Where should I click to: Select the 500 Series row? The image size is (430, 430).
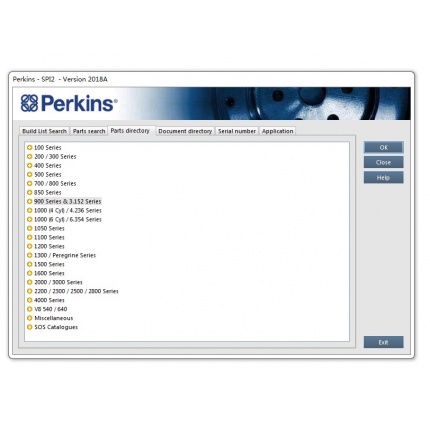48,174
